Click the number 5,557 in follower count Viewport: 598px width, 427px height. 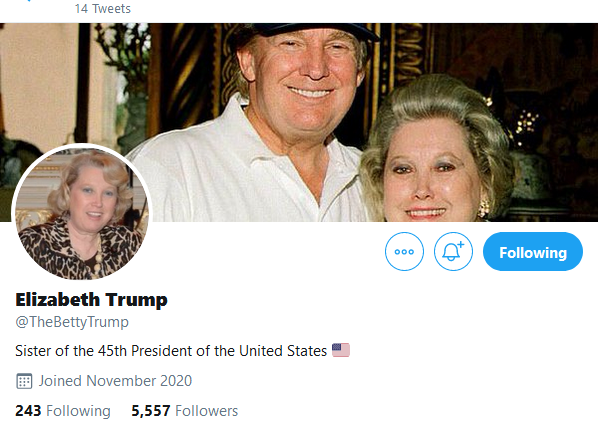coord(151,411)
